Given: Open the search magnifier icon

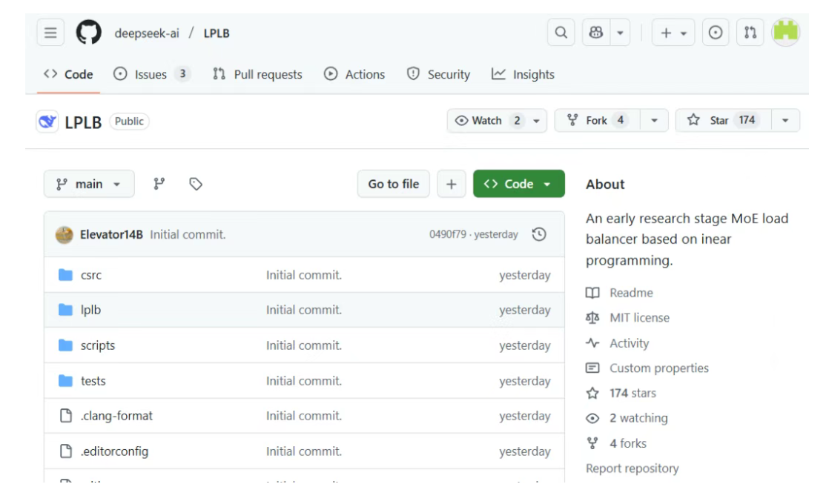Looking at the screenshot, I should pyautogui.click(x=561, y=33).
